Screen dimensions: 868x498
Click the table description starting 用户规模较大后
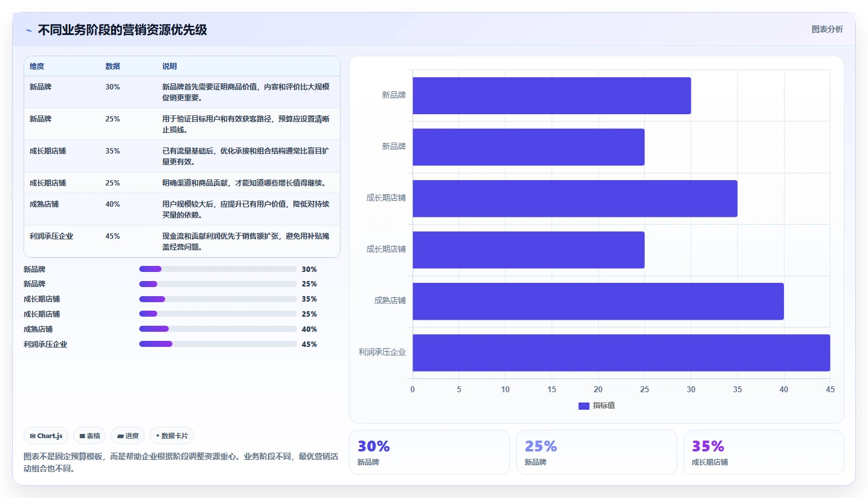coord(246,209)
